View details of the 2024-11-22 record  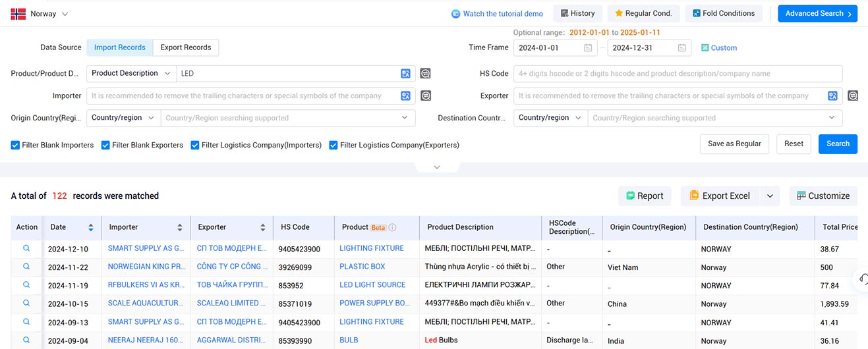click(26, 267)
